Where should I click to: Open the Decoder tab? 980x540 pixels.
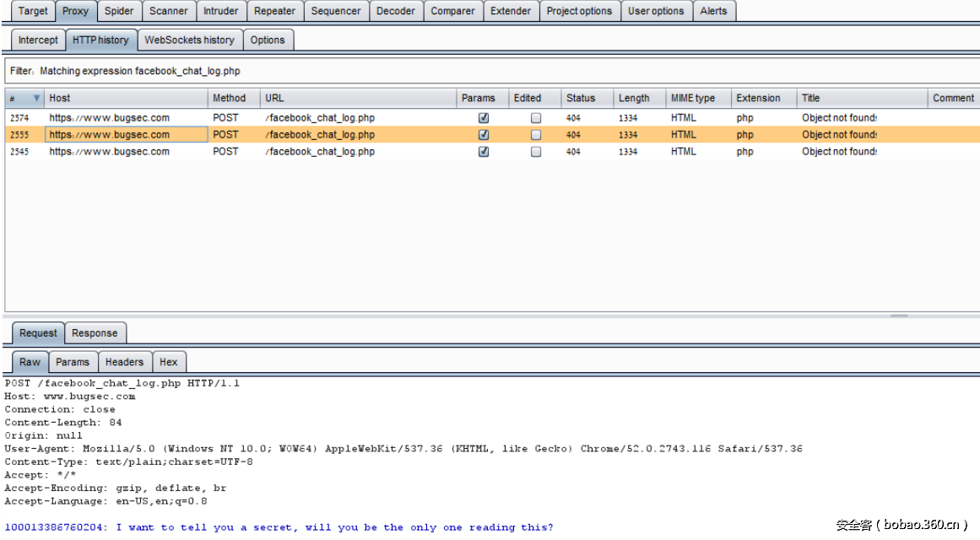(x=395, y=11)
